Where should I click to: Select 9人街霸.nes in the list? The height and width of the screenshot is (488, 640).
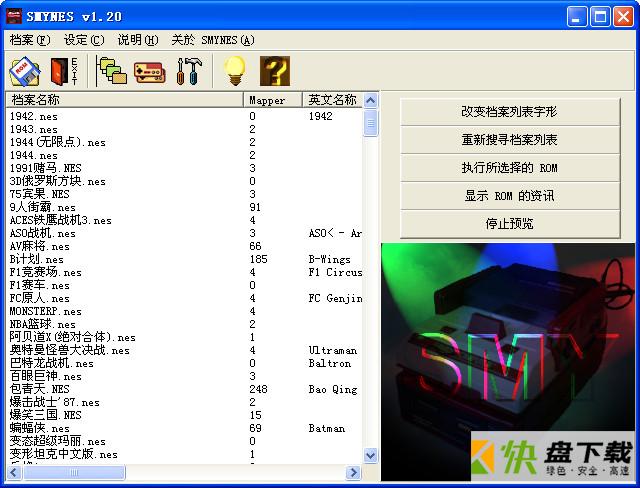tap(42, 207)
